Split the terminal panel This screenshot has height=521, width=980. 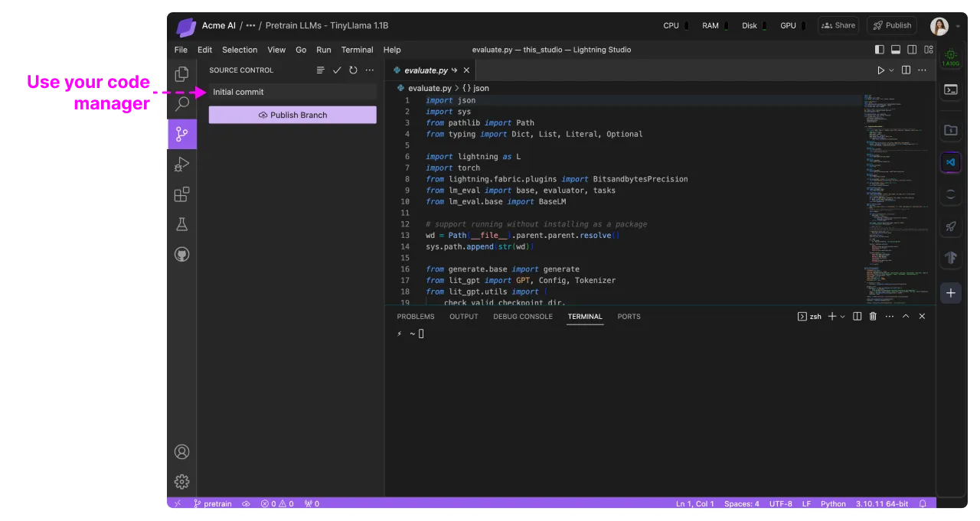click(857, 317)
